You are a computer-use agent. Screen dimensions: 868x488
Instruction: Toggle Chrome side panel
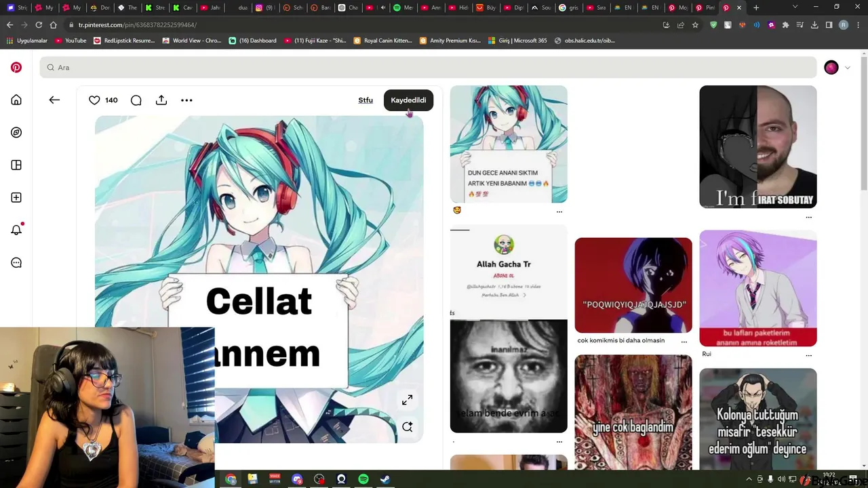829,25
